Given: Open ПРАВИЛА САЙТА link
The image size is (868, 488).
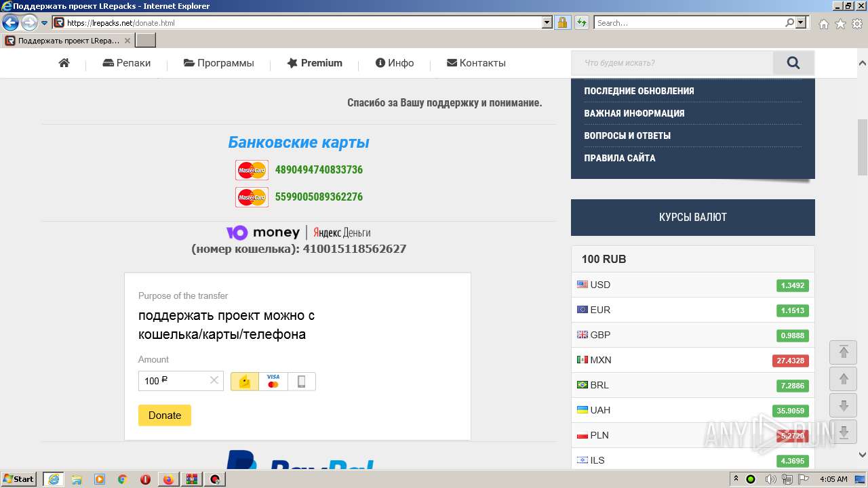Looking at the screenshot, I should 620,158.
